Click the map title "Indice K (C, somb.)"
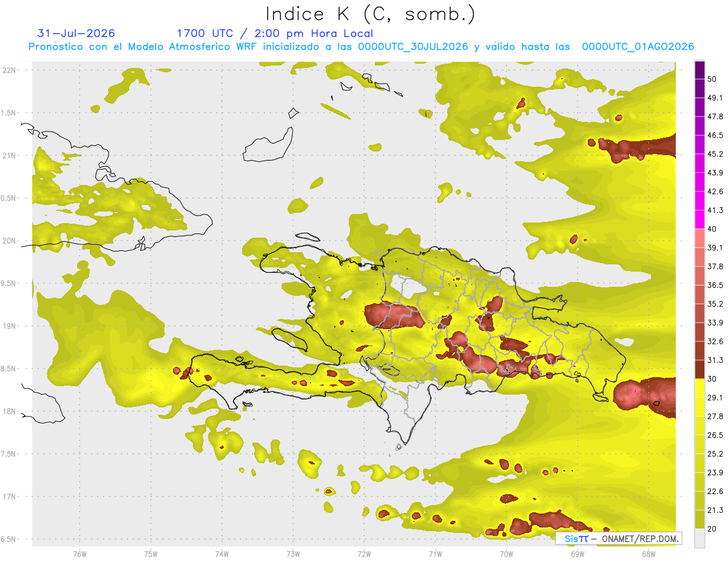 click(370, 13)
